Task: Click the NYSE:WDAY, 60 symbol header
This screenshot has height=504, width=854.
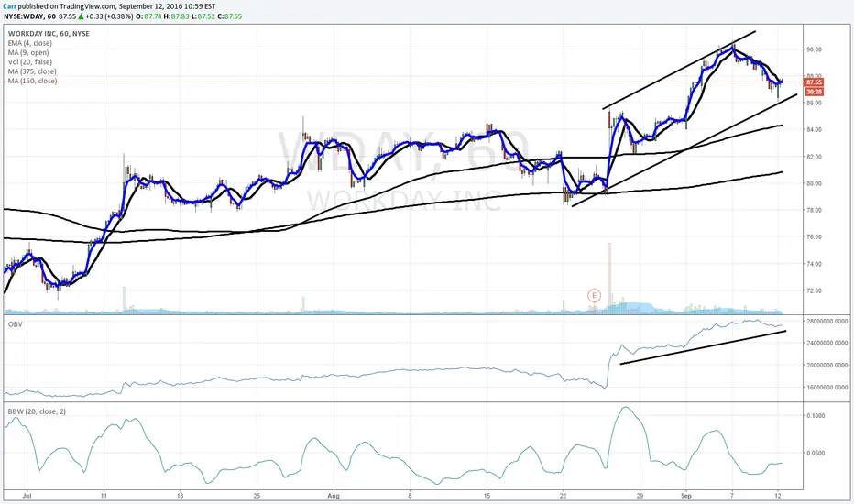Action: [29, 16]
